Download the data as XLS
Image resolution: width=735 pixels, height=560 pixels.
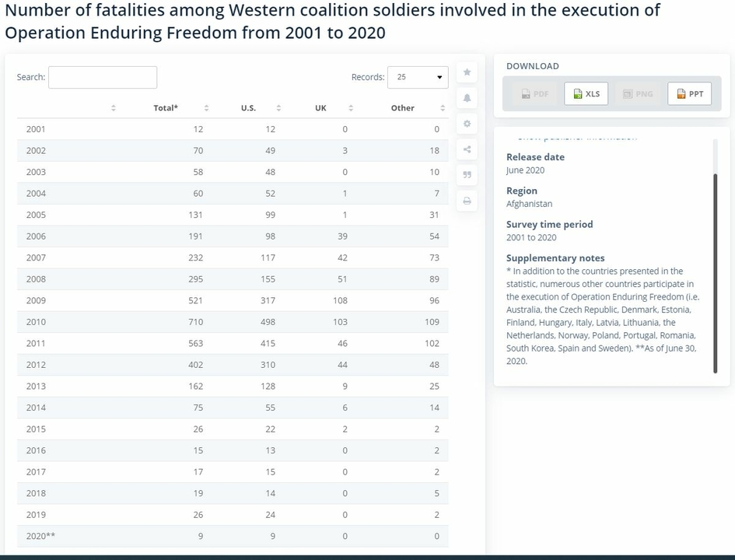[x=586, y=94]
